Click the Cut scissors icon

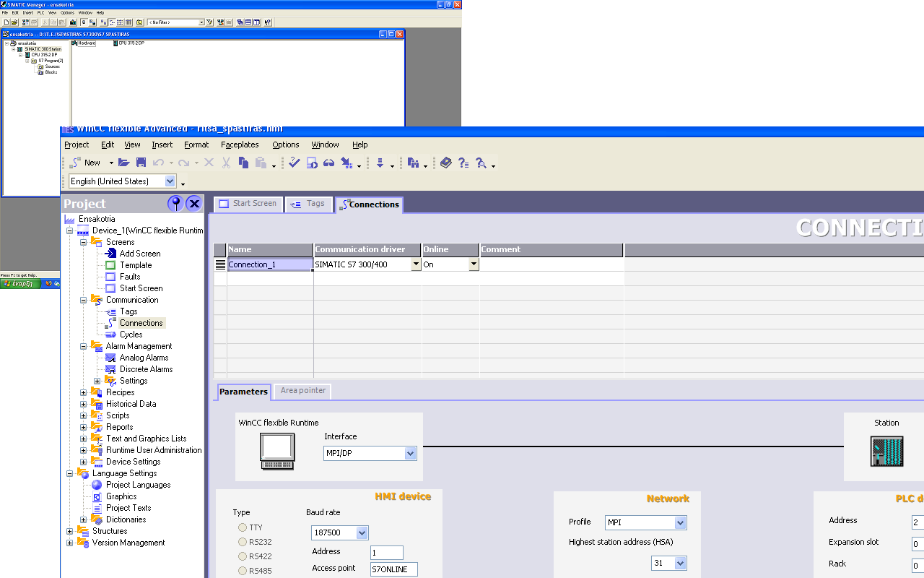(226, 163)
